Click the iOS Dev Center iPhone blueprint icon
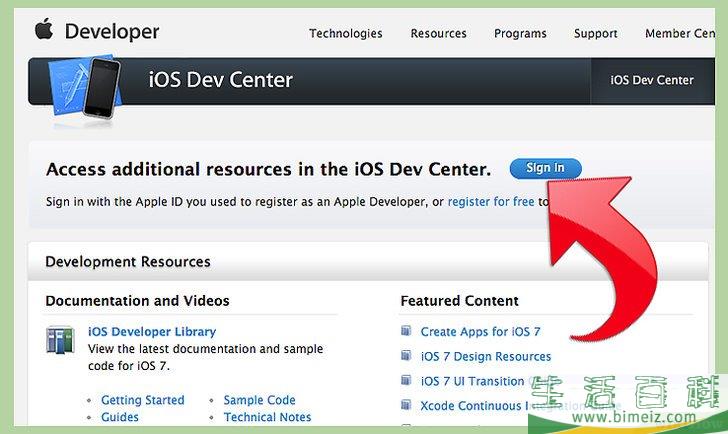 pyautogui.click(x=84, y=88)
